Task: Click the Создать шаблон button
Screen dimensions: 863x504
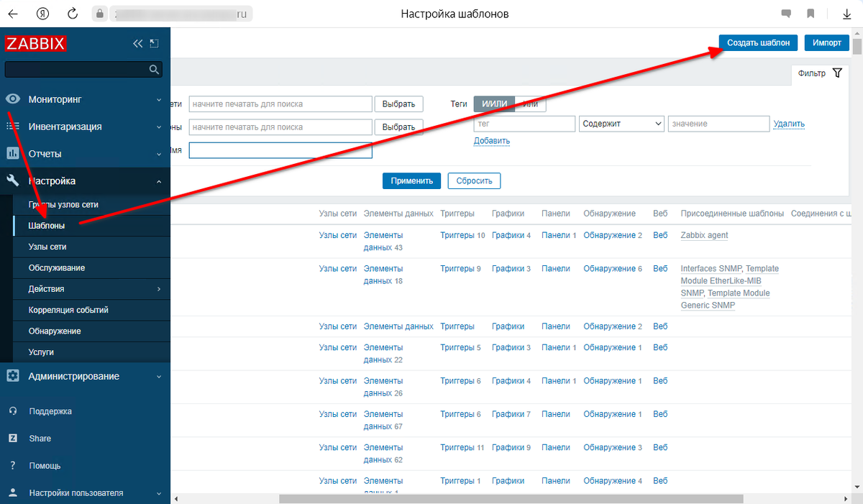Action: click(758, 43)
